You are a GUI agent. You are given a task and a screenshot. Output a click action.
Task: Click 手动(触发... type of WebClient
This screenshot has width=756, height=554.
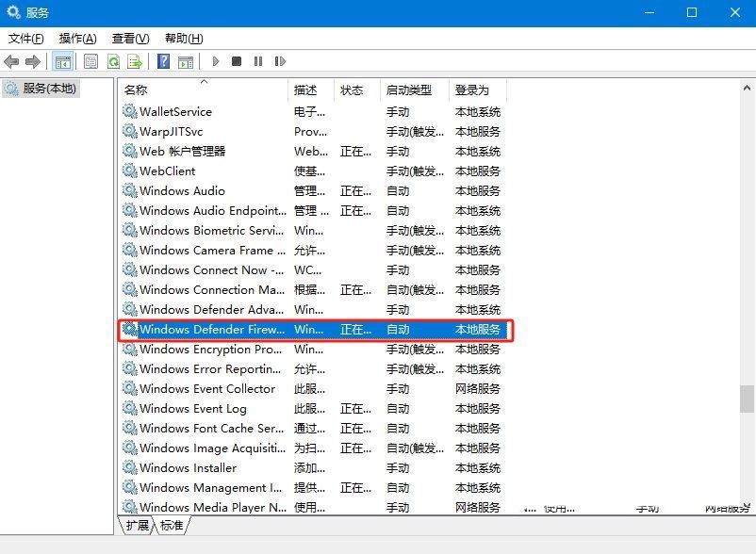pos(415,171)
